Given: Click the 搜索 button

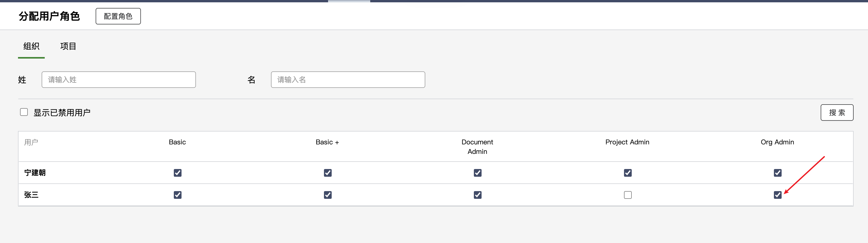Looking at the screenshot, I should pyautogui.click(x=837, y=113).
